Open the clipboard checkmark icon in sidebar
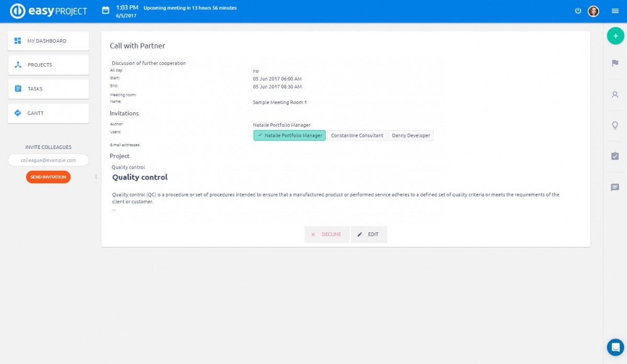This screenshot has width=627, height=364. pos(615,156)
